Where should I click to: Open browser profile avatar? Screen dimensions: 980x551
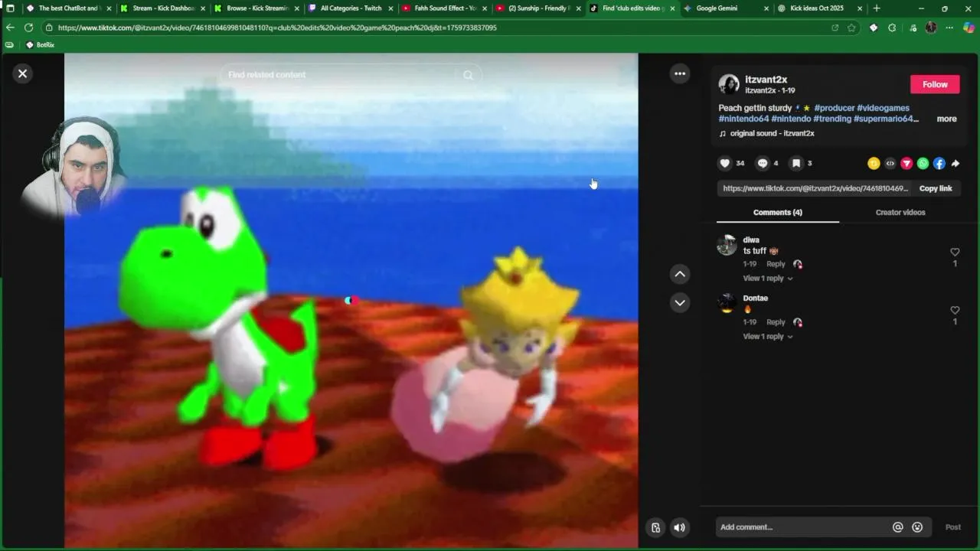click(x=931, y=28)
